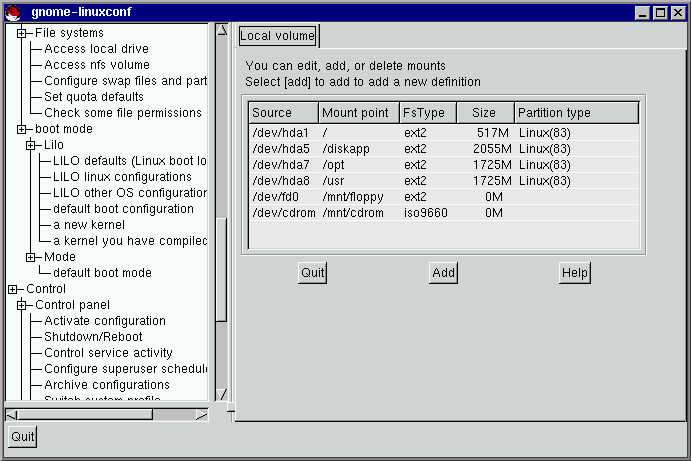Click the Help button
691x461 pixels.
pyautogui.click(x=574, y=272)
